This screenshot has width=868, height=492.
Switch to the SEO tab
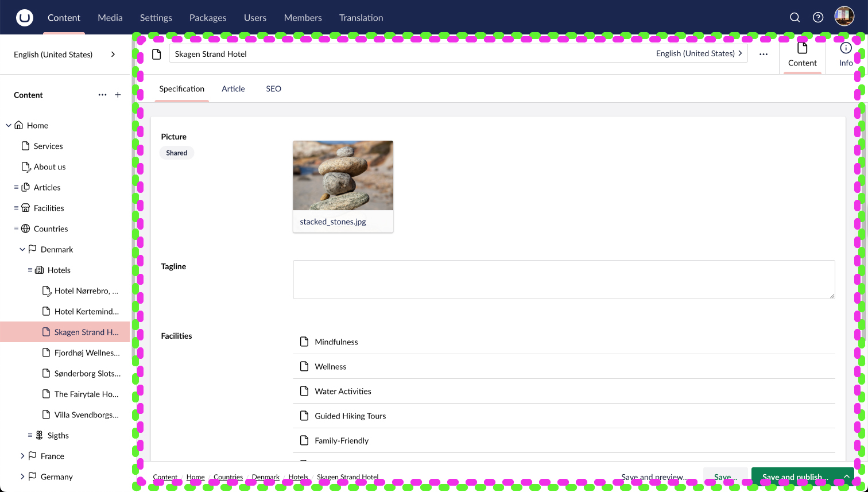coord(273,88)
